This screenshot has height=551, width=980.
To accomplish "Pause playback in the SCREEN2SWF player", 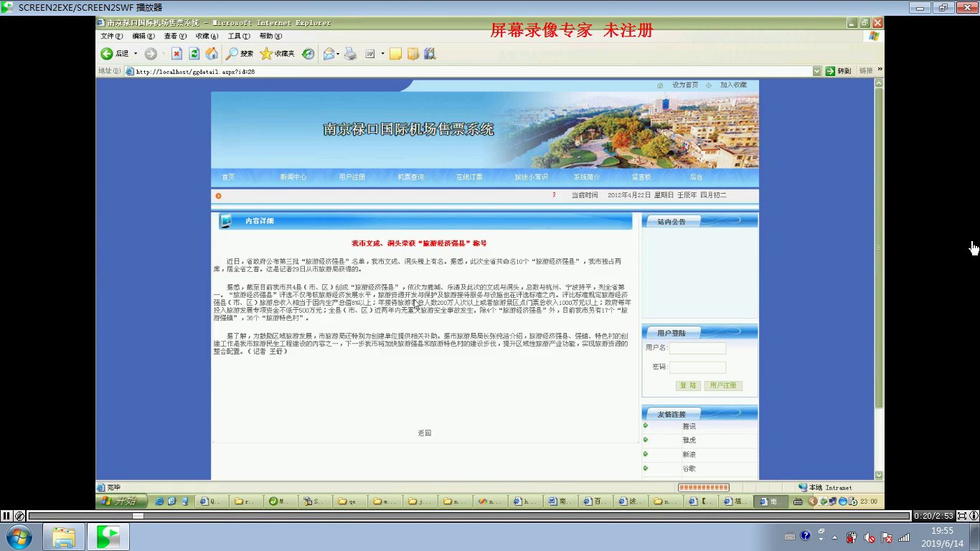I will pos(6,516).
